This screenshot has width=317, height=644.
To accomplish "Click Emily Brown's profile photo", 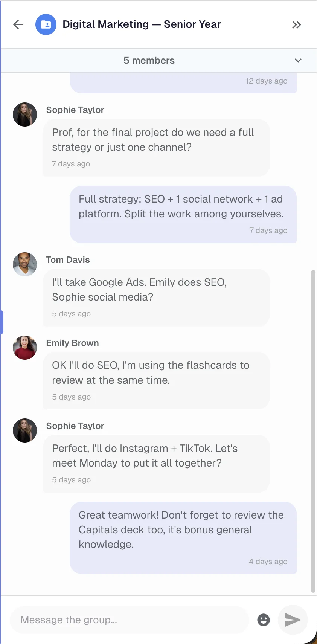I will 25,348.
